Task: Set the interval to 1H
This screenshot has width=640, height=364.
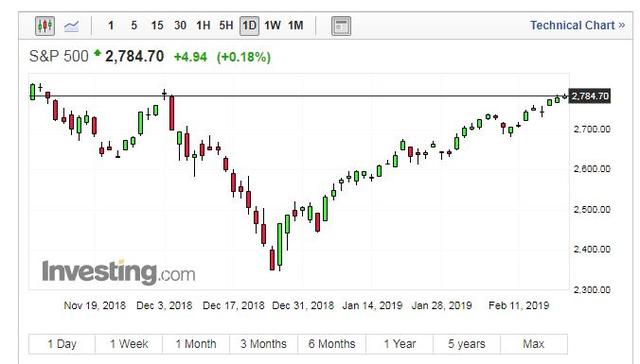Action: click(203, 26)
